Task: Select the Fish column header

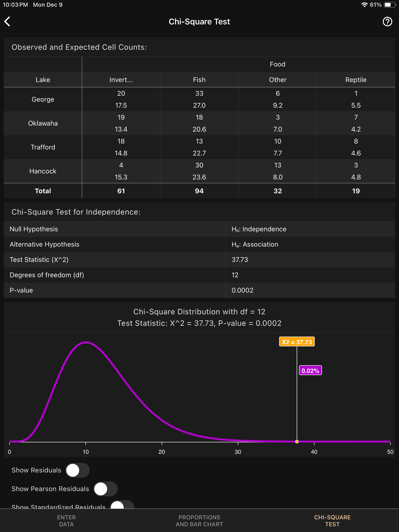Action: pyautogui.click(x=199, y=80)
